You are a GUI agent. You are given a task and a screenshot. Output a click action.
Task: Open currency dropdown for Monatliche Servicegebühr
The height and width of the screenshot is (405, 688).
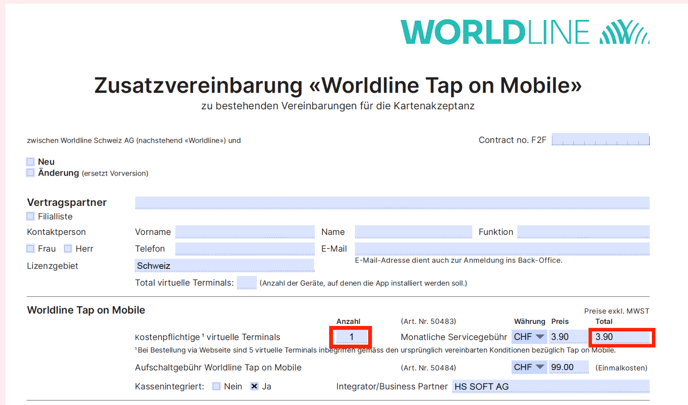click(x=529, y=337)
